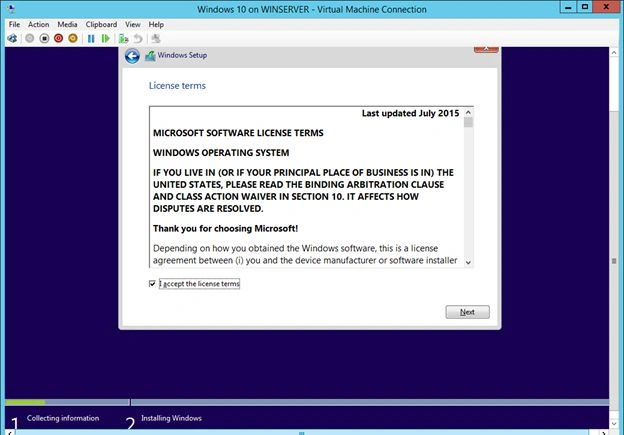Viewport: 624px width, 435px height.
Task: Close the Virtual Machine Connection window
Action: 607,7
